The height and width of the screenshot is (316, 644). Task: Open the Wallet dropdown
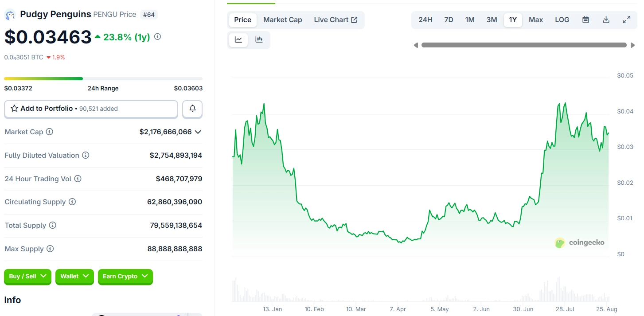click(x=74, y=277)
